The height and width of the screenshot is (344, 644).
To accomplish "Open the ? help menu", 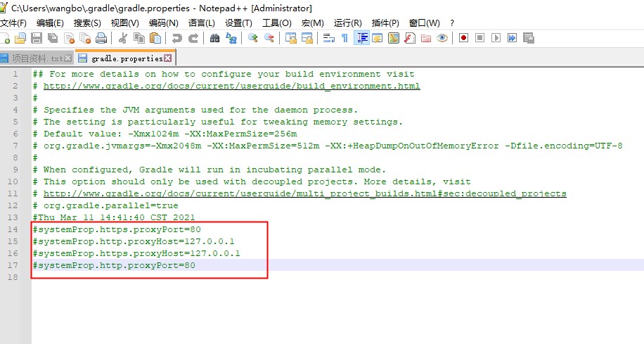I will click(452, 23).
